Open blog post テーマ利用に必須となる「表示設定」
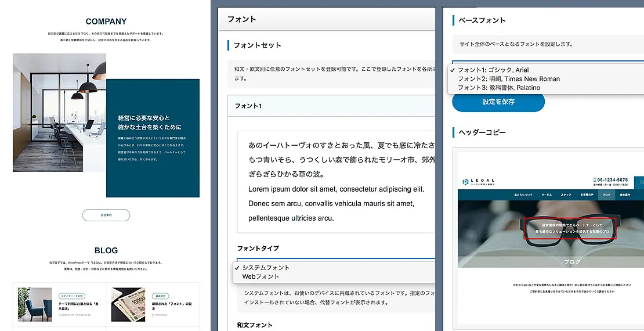The width and height of the screenshot is (644, 331). coord(78,305)
